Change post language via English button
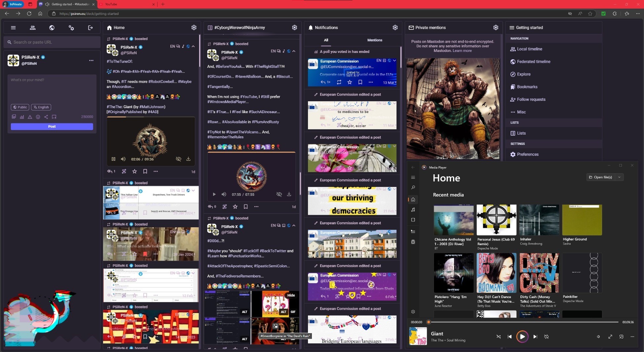The image size is (644, 352). (41, 107)
